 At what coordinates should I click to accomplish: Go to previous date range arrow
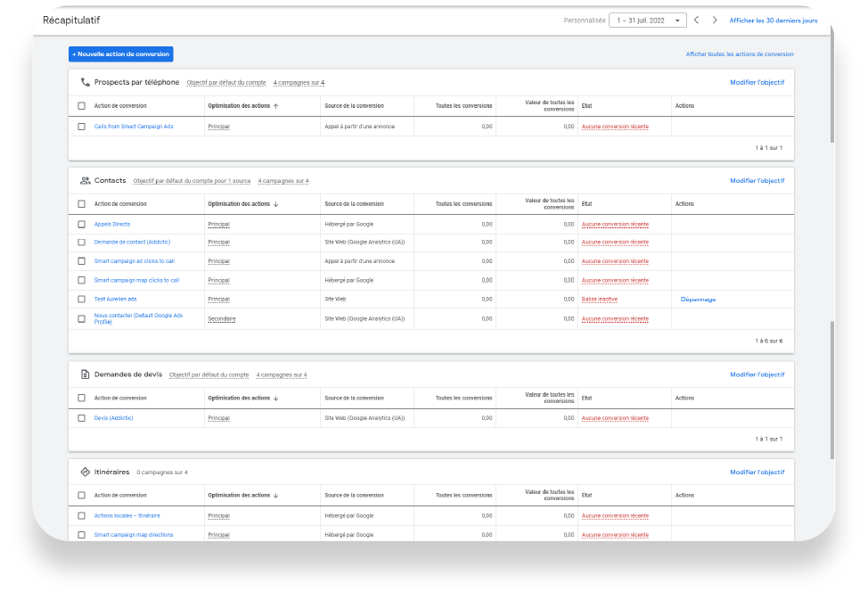tap(697, 21)
